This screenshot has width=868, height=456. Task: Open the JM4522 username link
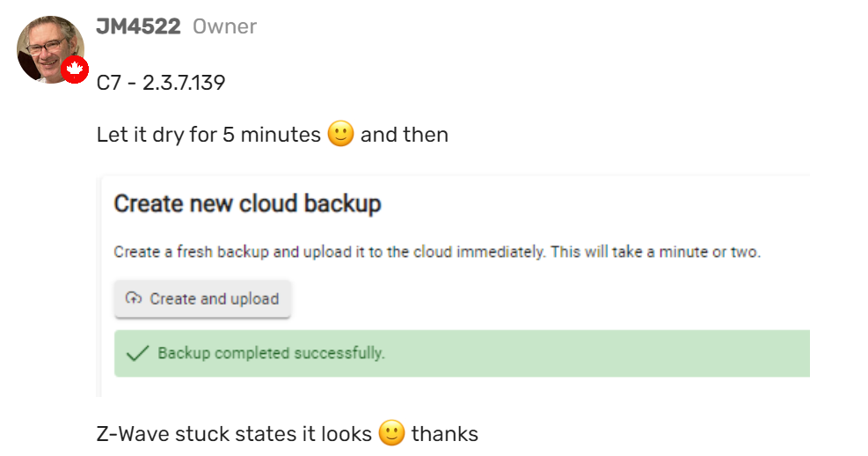point(138,26)
